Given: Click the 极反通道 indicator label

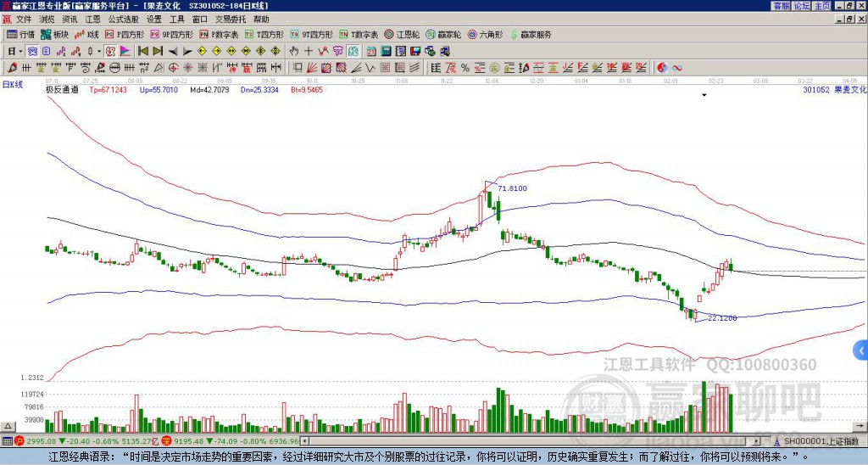Looking at the screenshot, I should click(x=62, y=90).
